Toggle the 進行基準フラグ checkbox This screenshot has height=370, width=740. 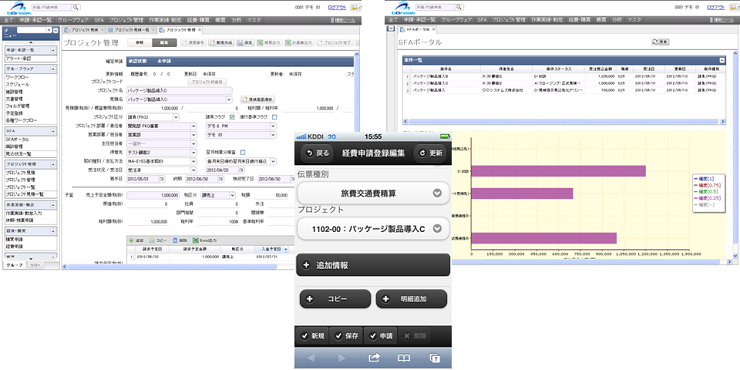coord(275,117)
